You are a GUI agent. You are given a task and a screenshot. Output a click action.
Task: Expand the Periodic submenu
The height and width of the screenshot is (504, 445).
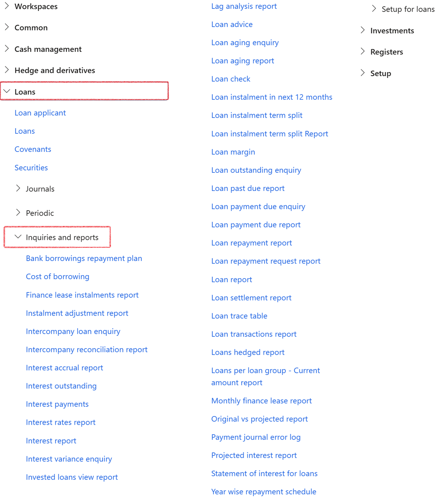tap(18, 213)
